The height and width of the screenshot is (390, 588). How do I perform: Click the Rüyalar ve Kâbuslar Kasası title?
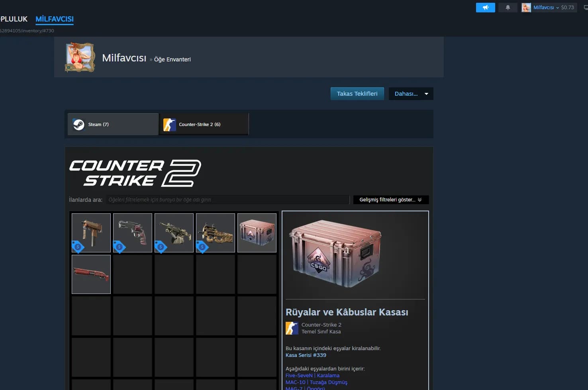point(347,312)
